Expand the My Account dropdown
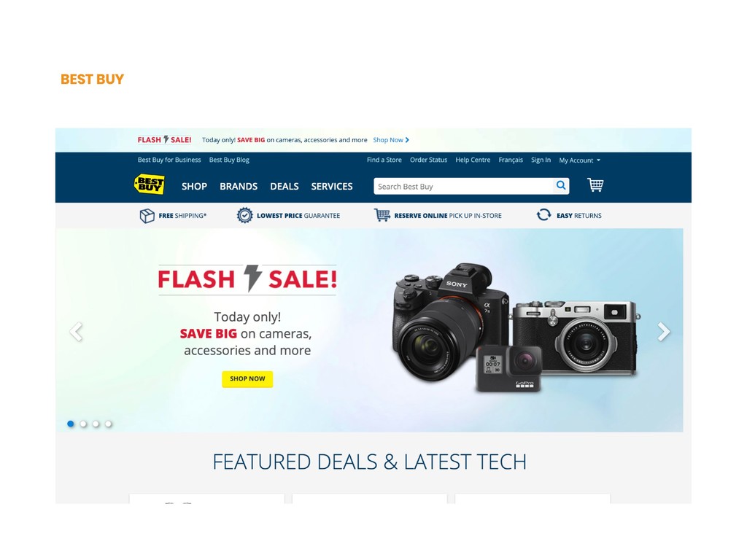The height and width of the screenshot is (560, 747). [x=580, y=160]
